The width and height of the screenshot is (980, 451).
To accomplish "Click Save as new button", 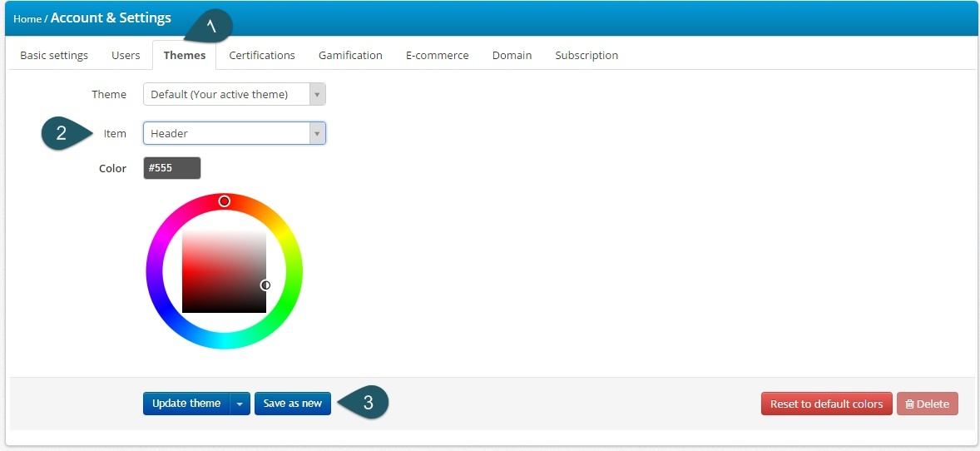I will [293, 404].
